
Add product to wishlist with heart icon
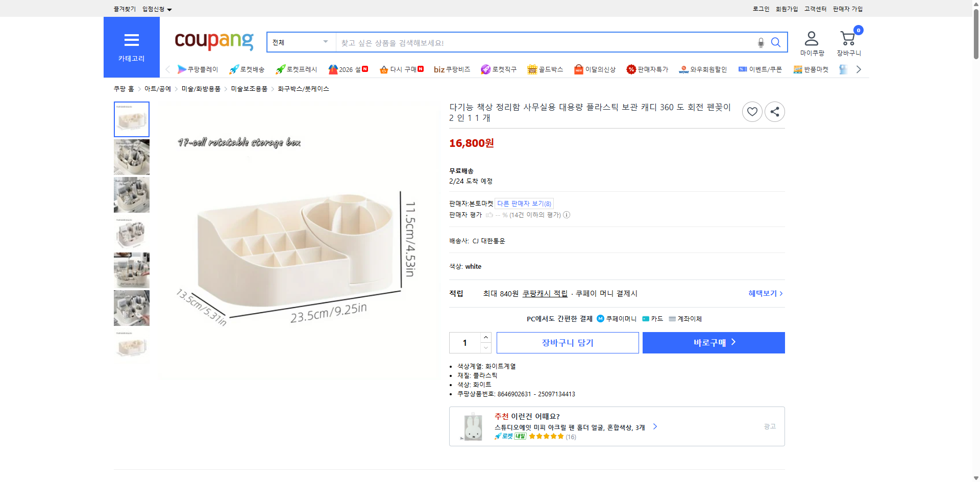752,111
